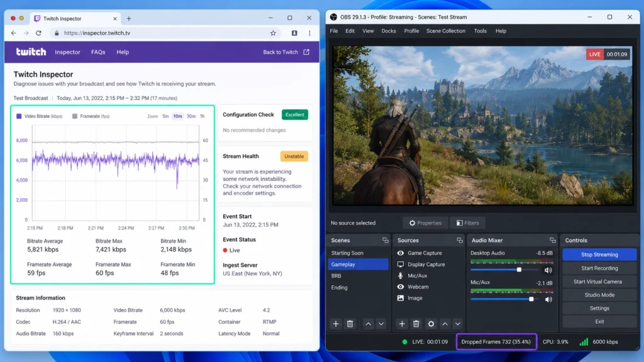Viewport: 644px width, 362px height.
Task: Click Start Virtual Camera button
Action: 599,282
